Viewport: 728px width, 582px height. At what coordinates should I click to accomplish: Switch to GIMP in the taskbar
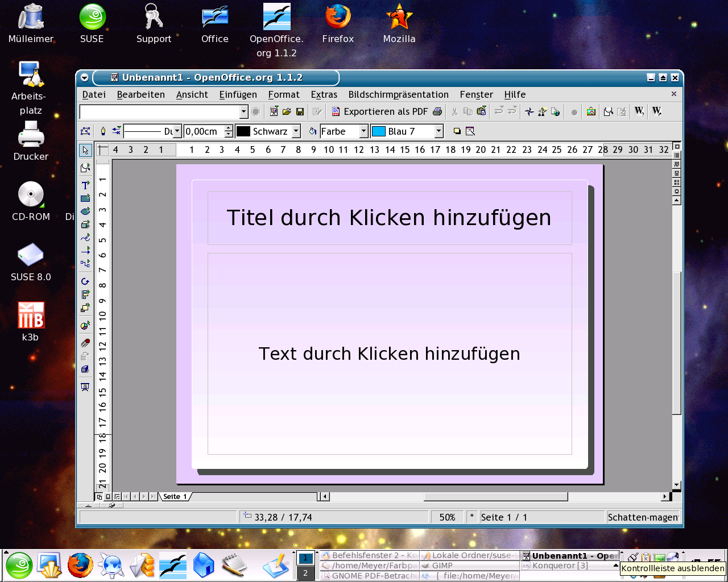[x=442, y=566]
